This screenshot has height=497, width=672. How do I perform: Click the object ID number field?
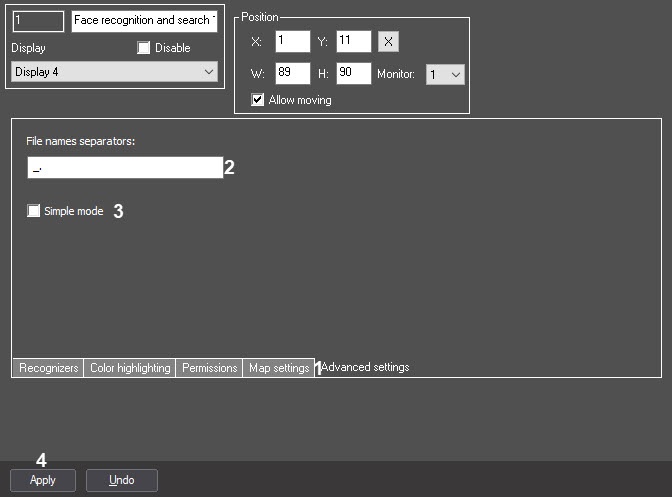(38, 21)
